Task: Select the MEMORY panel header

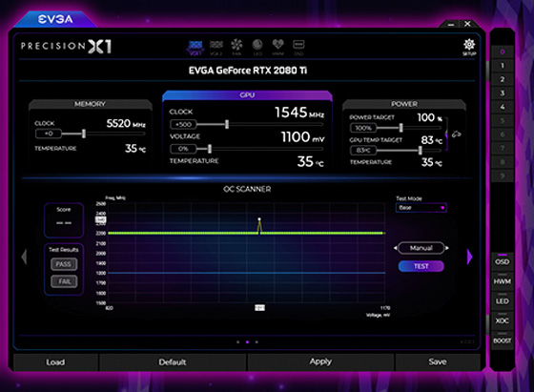Action: (x=91, y=104)
